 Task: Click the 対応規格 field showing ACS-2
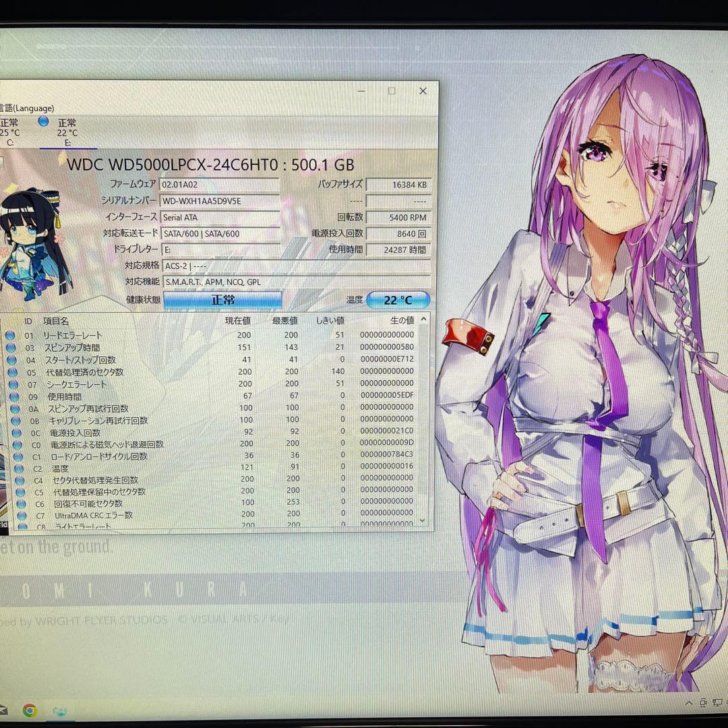222,266
